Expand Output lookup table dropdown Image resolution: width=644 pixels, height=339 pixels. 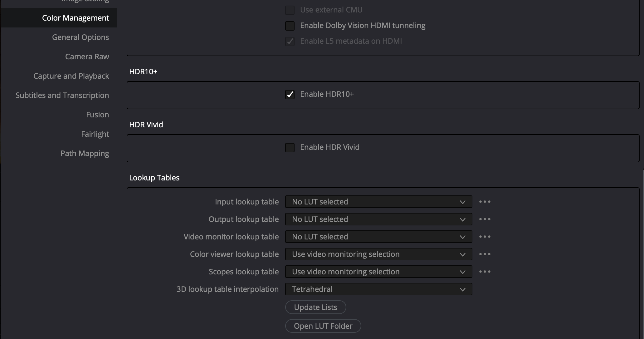pos(378,219)
